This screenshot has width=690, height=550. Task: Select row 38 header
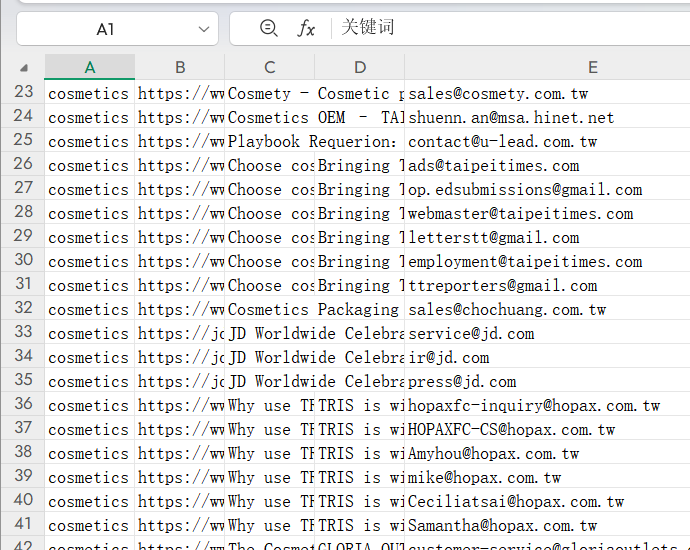(x=23, y=452)
